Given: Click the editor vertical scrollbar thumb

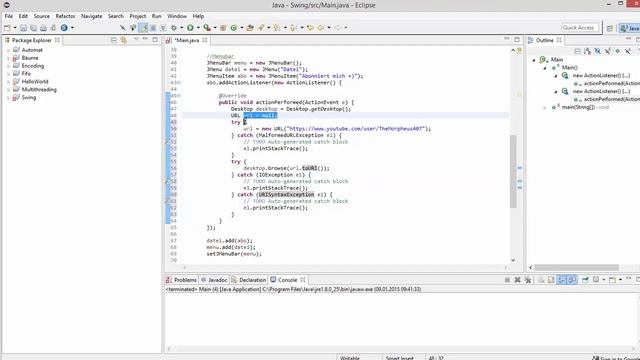Looking at the screenshot, I should pos(513,171).
